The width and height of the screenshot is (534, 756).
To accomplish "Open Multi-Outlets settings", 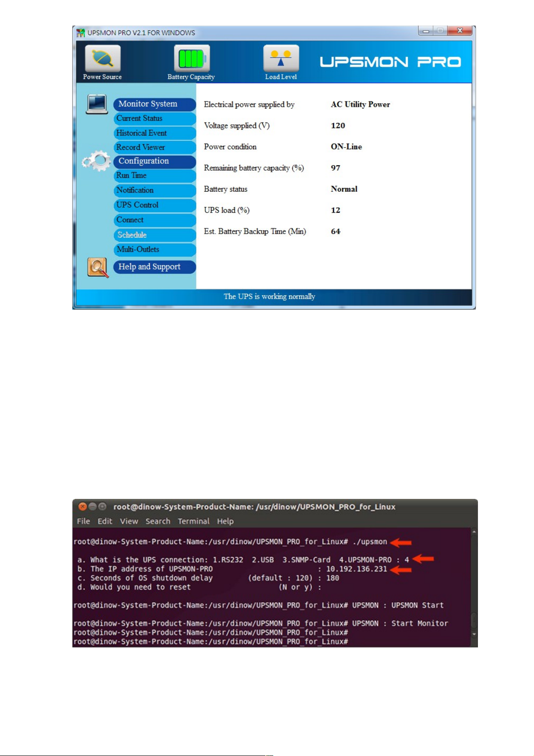I will click(x=155, y=249).
